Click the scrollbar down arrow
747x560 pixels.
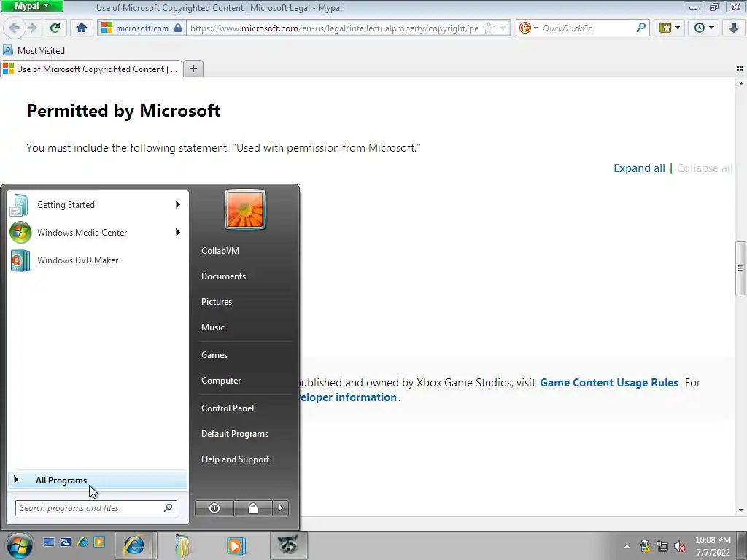pos(741,510)
